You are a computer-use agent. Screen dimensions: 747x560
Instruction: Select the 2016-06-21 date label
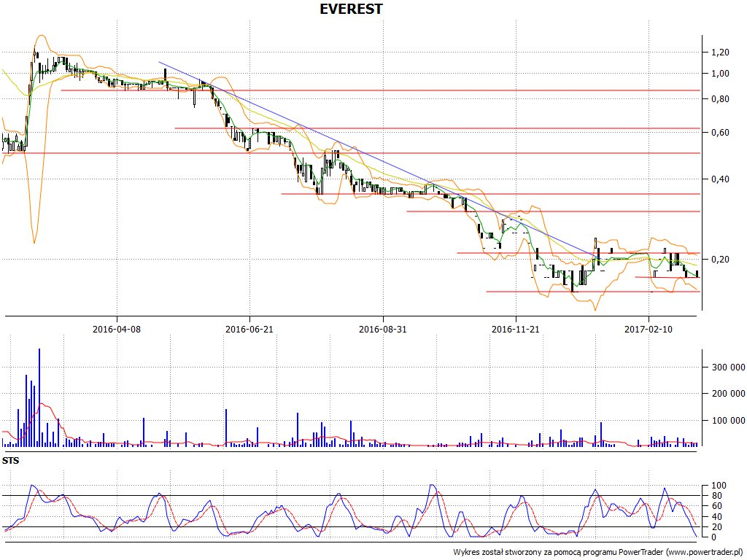point(249,329)
